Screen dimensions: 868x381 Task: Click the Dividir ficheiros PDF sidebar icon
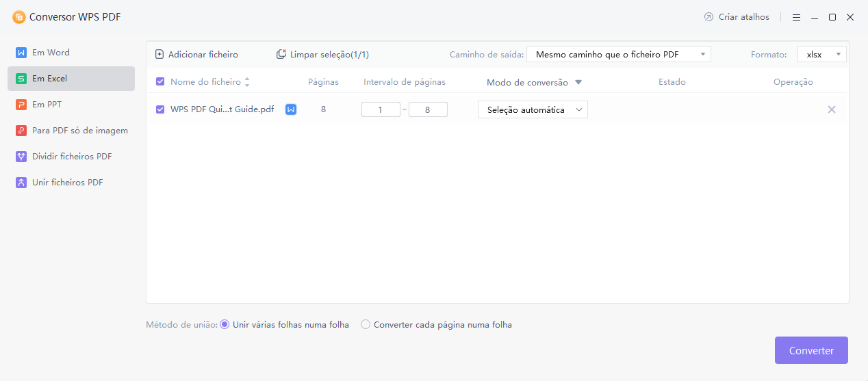21,157
